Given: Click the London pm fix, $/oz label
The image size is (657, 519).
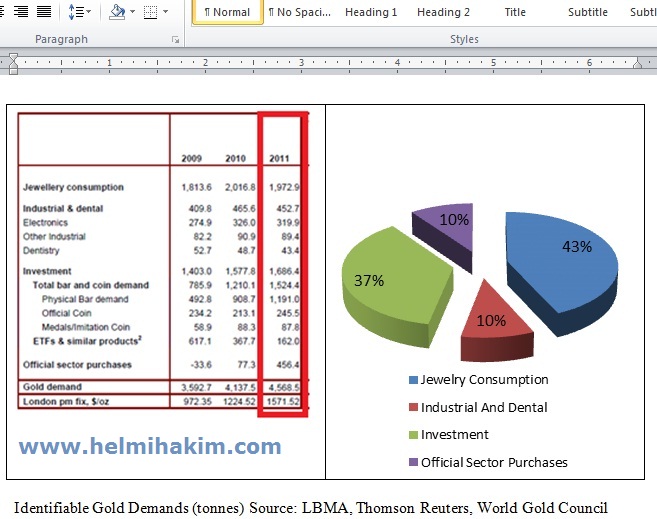Looking at the screenshot, I should [66, 402].
